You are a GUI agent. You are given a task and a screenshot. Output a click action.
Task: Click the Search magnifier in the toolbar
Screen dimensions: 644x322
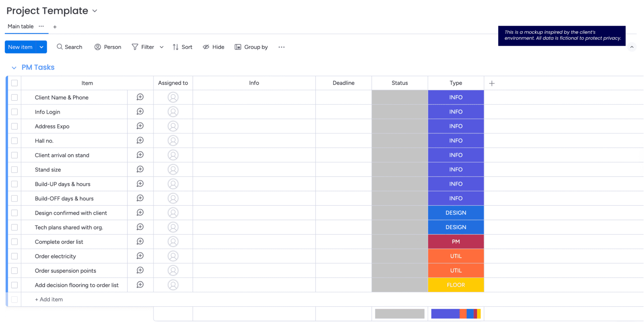(60, 47)
